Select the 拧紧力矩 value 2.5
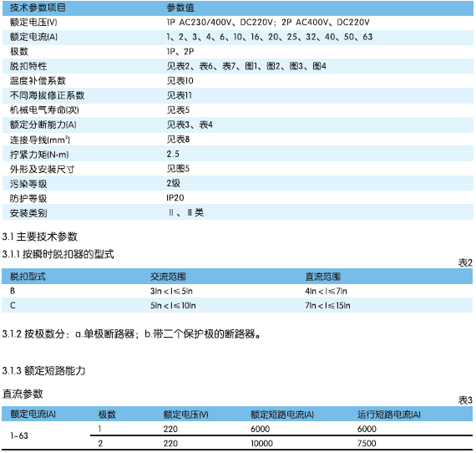Screen dimensions: 476x453 [x=173, y=154]
